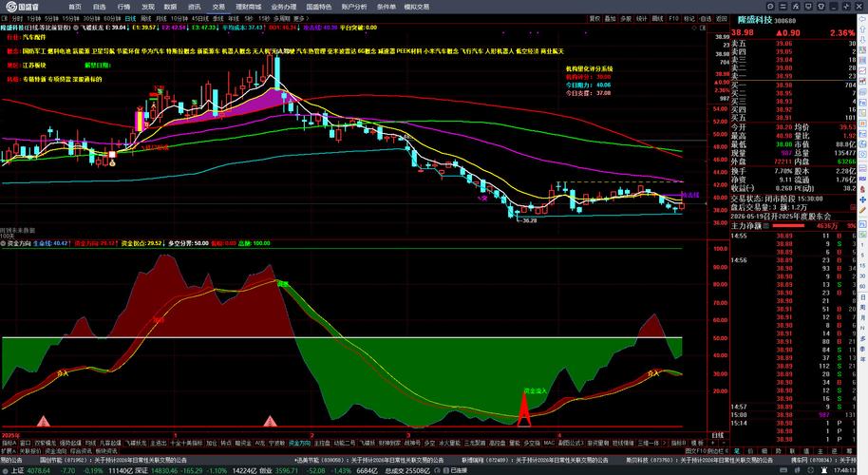
Task: Click the 画线 draw line button
Action: tap(657, 18)
